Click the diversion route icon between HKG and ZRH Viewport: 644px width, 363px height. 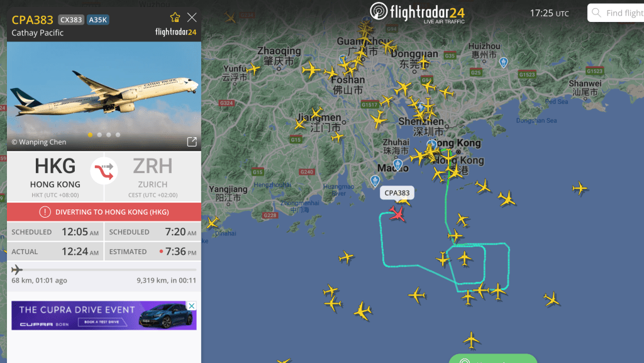(104, 171)
